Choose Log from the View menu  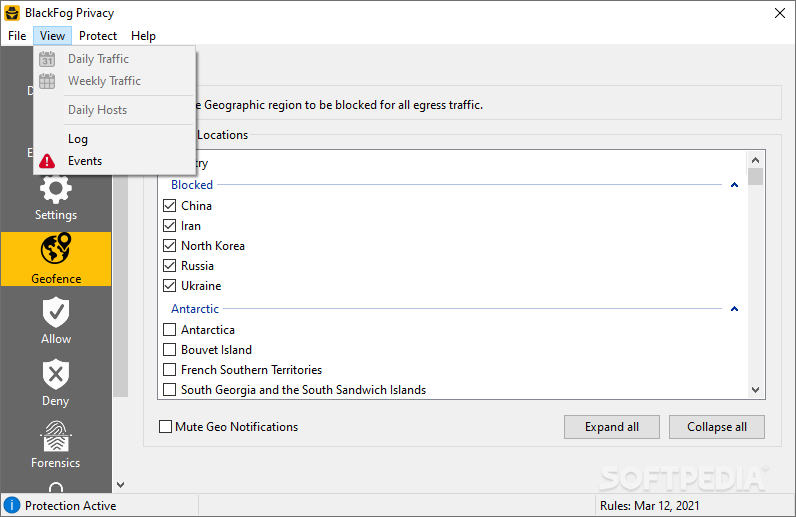[115, 139]
